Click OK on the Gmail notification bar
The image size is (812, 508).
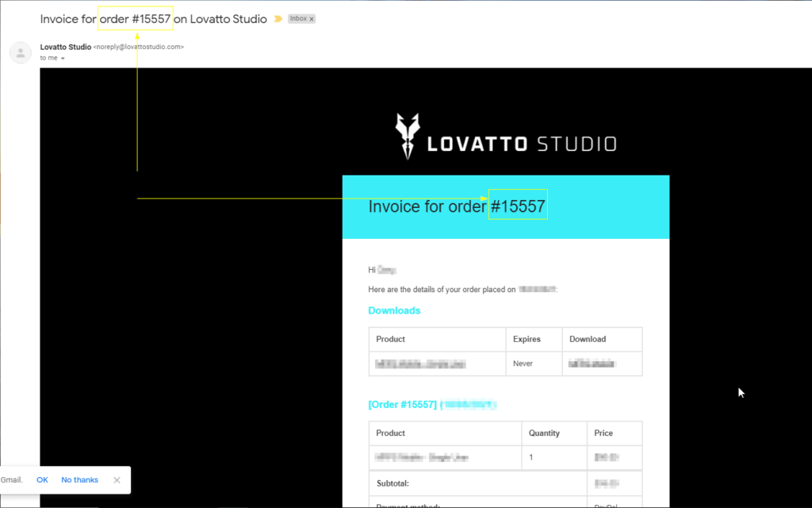[x=42, y=479]
